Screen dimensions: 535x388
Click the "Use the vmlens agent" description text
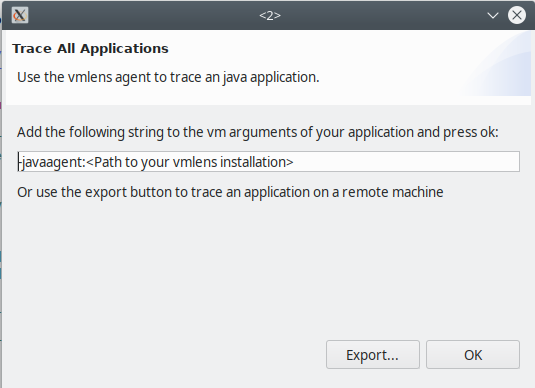tap(168, 77)
